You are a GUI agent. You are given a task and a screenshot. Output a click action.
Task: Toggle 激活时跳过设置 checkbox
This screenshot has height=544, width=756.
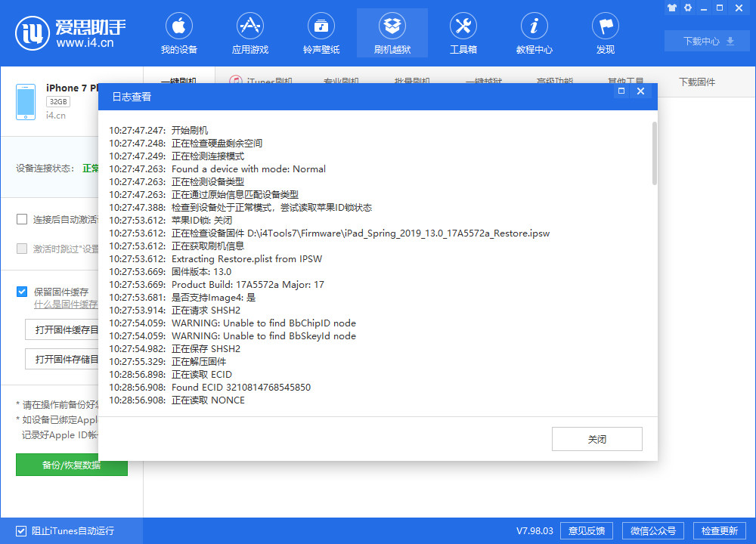point(22,249)
